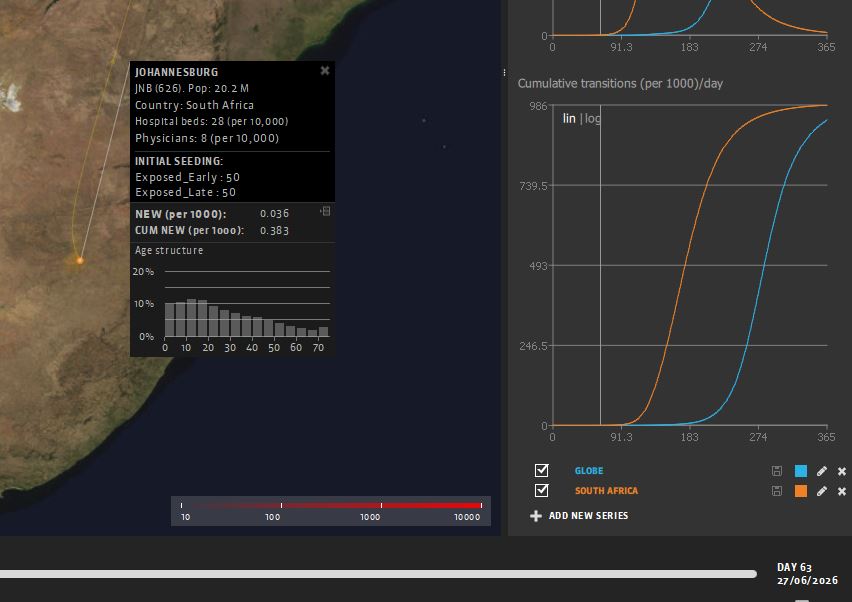Switch chart to log scale
The height and width of the screenshot is (602, 852).
coord(593,118)
